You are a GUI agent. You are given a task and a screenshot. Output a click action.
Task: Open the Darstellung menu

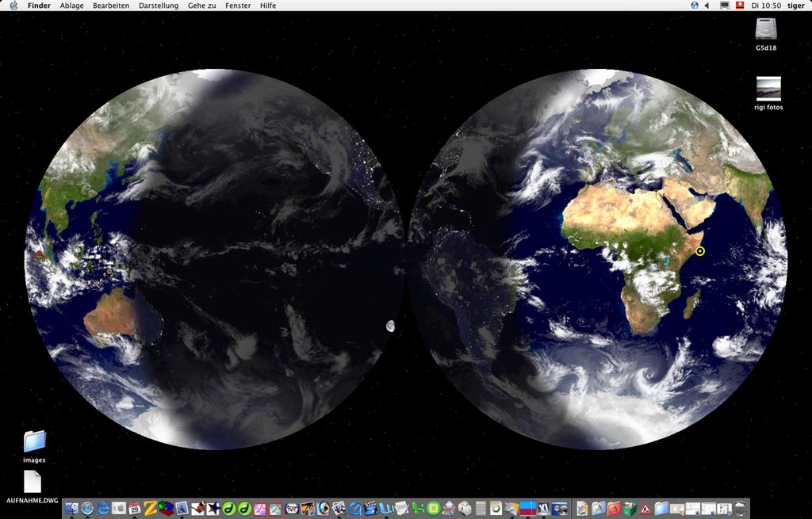(x=159, y=6)
